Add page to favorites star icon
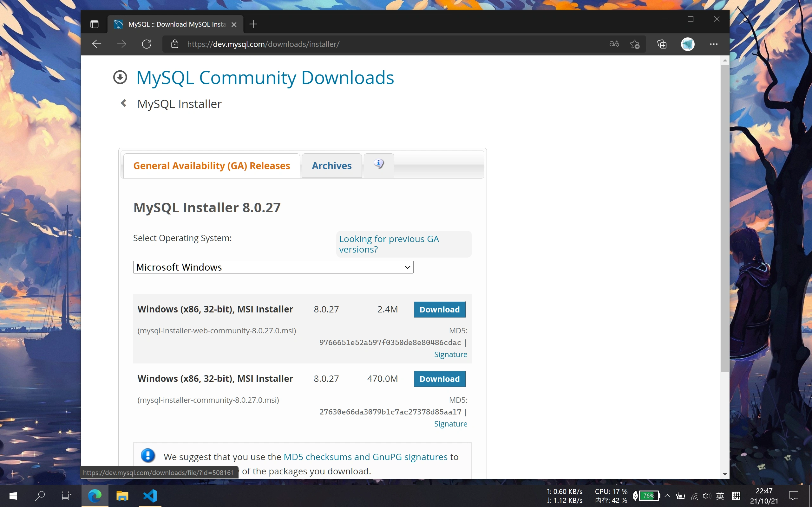Image resolution: width=812 pixels, height=507 pixels. coord(635,44)
